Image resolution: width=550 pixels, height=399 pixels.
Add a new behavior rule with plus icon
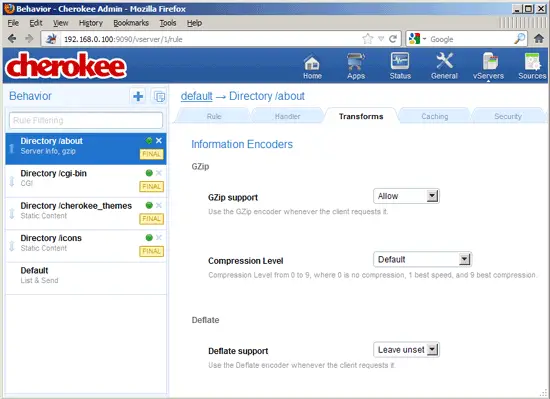pyautogui.click(x=138, y=96)
